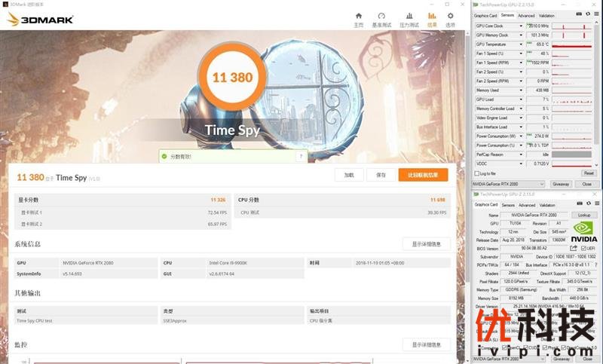Click the GPU Core Clock history graph
Screen dimensions: 603x364
[x=571, y=26]
